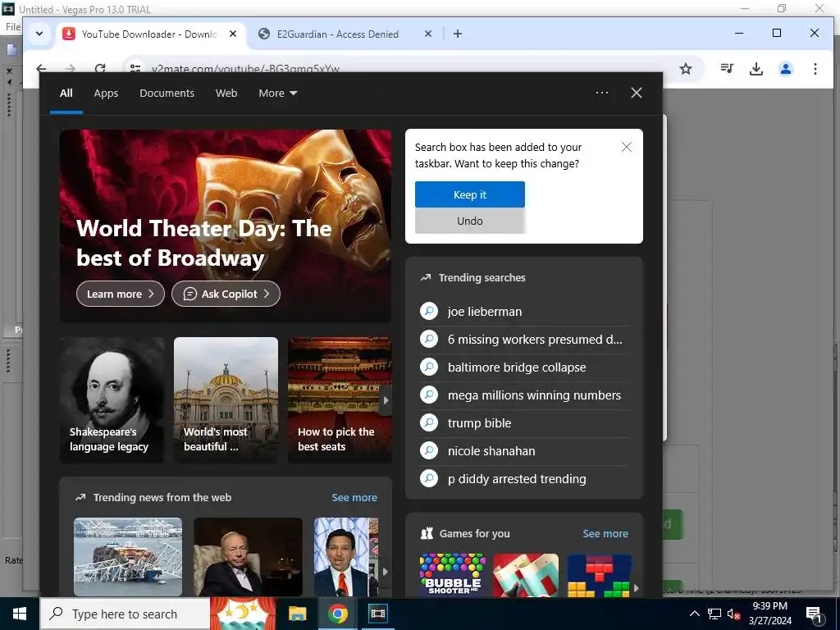The height and width of the screenshot is (630, 840).
Task: Open Chrome three-dot menu
Action: (x=815, y=69)
